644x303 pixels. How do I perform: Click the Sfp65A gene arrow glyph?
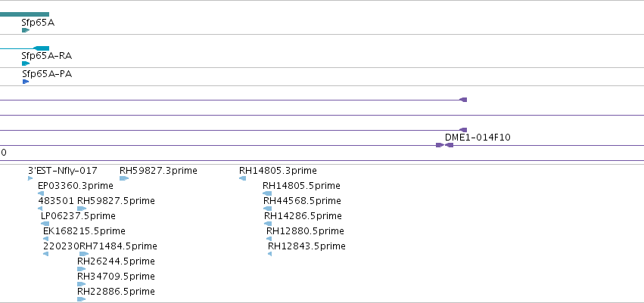click(26, 30)
